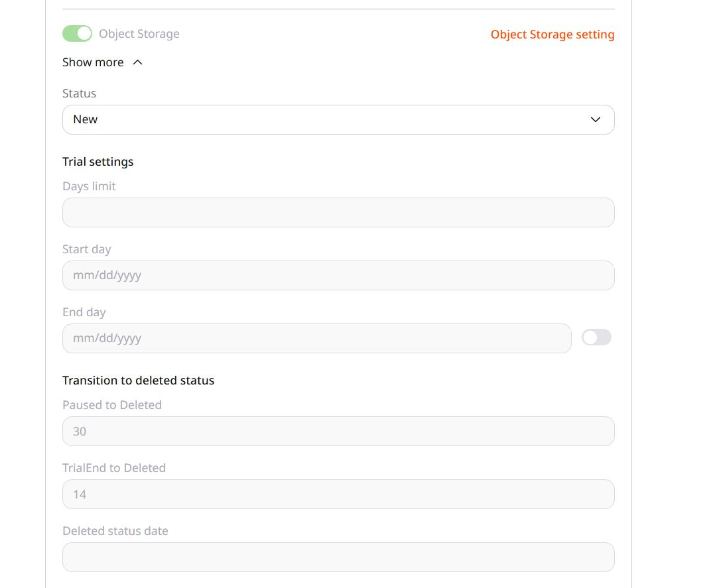Click the Paused to Deleted field
The image size is (713, 588).
click(338, 432)
